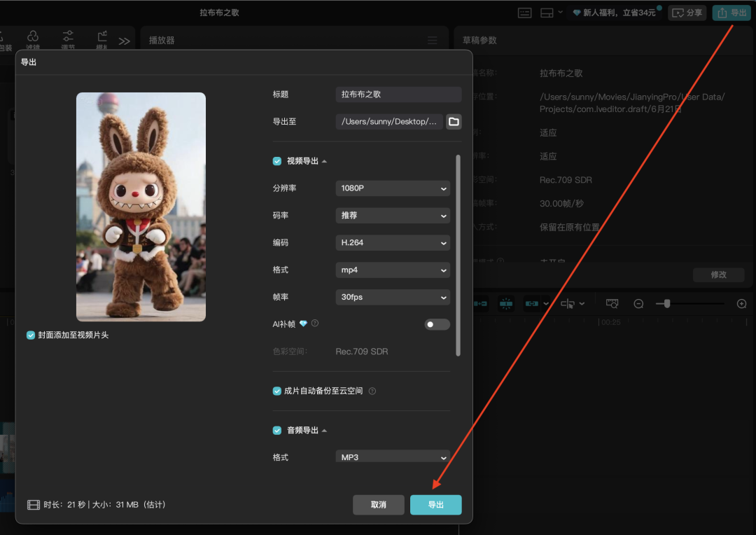Uncheck 成片自动备份至云空间 option
The image size is (756, 535).
(x=277, y=391)
